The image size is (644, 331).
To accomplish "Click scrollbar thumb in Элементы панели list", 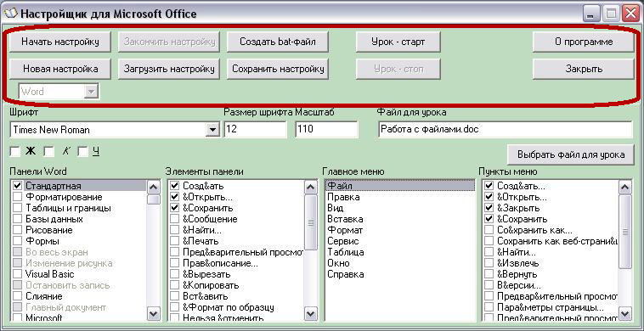I will click(310, 222).
